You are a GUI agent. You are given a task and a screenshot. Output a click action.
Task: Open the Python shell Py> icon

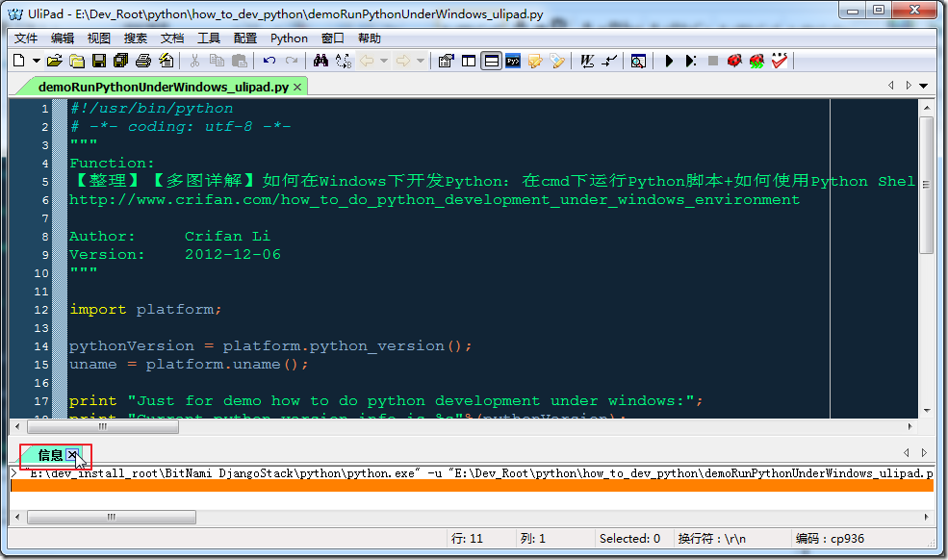(513, 61)
